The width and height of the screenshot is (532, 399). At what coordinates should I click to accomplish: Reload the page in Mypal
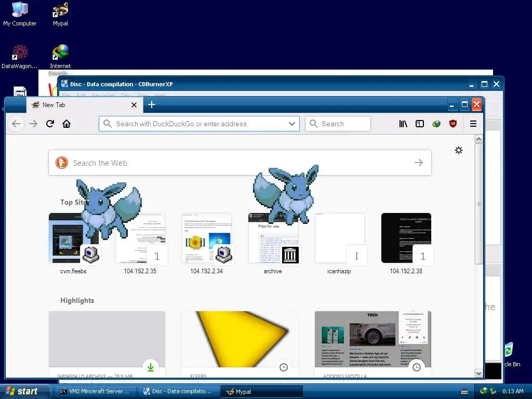coord(50,124)
